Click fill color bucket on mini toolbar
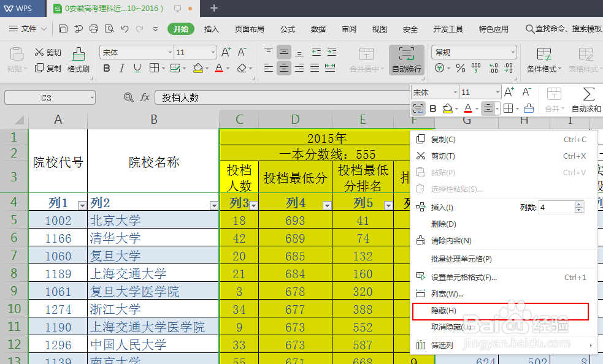The height and width of the screenshot is (364, 603). point(447,108)
